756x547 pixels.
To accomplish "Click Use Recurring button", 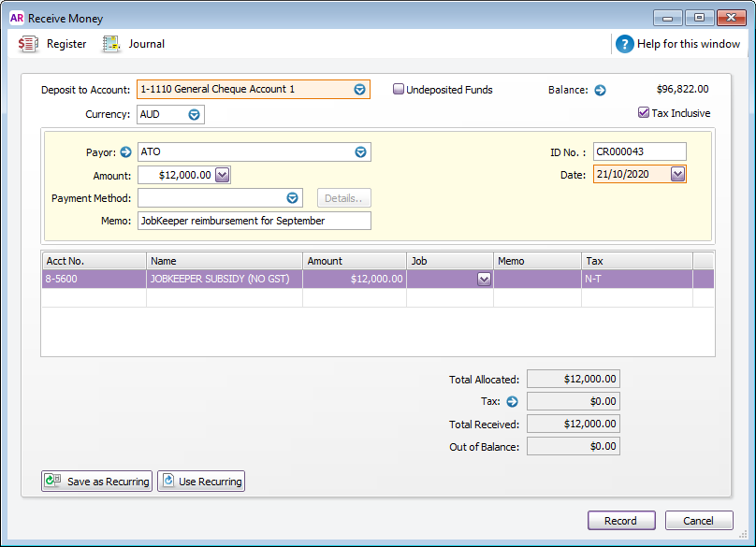I will [201, 482].
